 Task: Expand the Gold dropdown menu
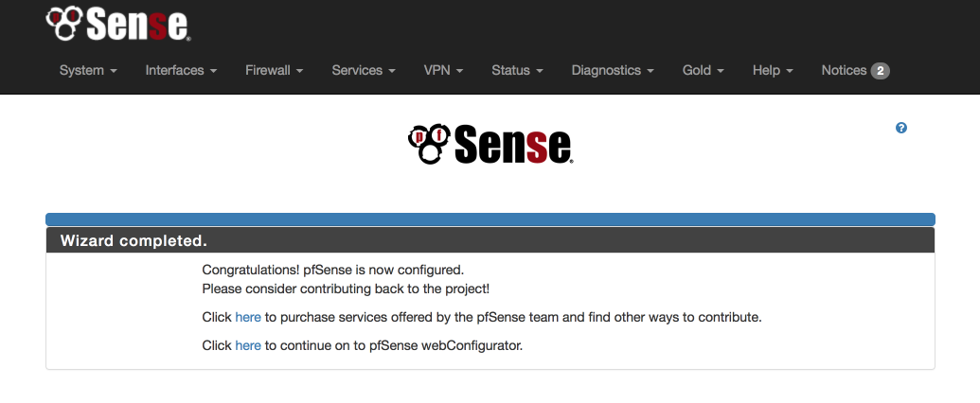[x=704, y=71]
